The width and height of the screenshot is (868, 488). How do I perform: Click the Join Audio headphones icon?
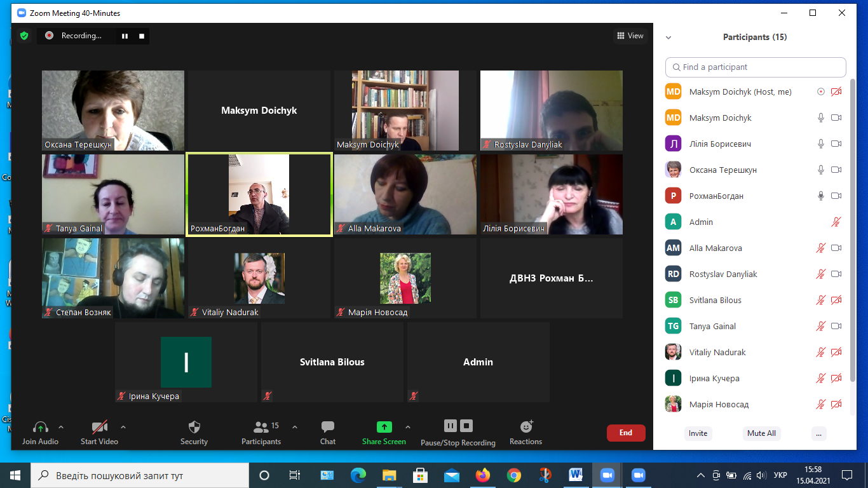coord(41,427)
